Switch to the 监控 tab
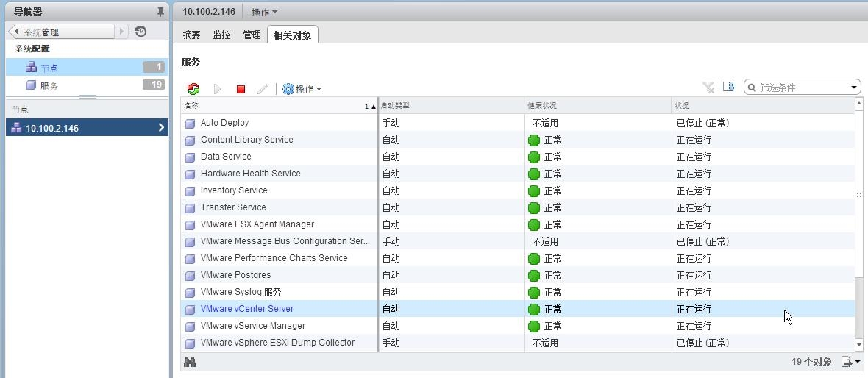This screenshot has width=868, height=378. pyautogui.click(x=221, y=35)
